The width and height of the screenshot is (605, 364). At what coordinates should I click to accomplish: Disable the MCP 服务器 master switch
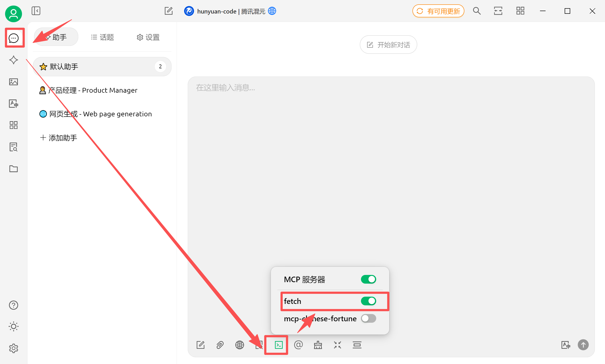click(368, 279)
